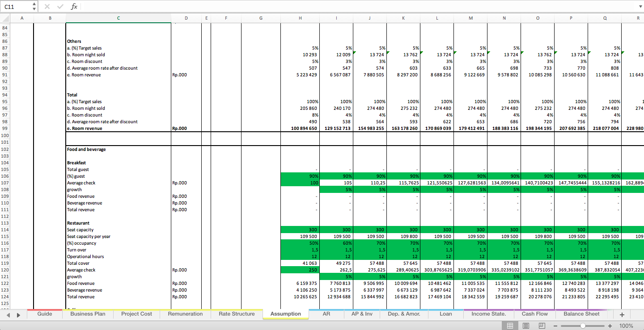This screenshot has height=330, width=644.
Task: Open the Business Plan sheet tab
Action: tap(88, 314)
